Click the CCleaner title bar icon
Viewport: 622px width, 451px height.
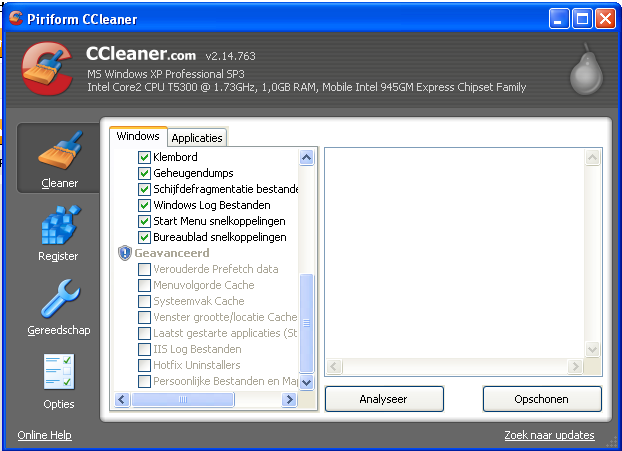pos(16,18)
